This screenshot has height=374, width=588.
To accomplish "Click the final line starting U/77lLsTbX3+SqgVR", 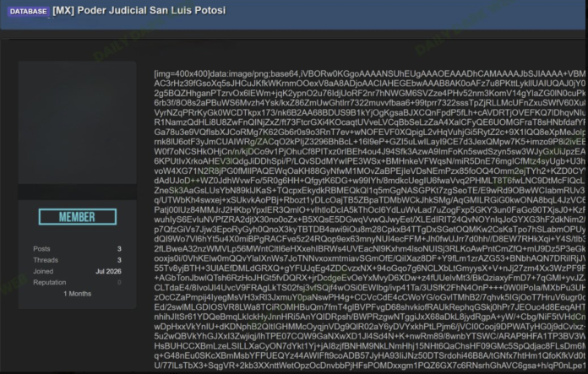I will coord(369,366).
